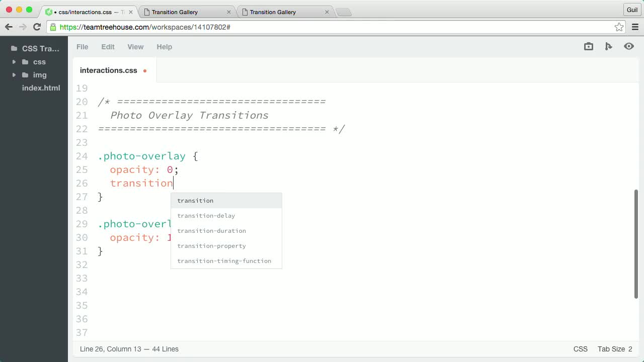Viewport: 644px width, 362px height.
Task: Preview the workspace via the eye icon
Action: [x=629, y=46]
